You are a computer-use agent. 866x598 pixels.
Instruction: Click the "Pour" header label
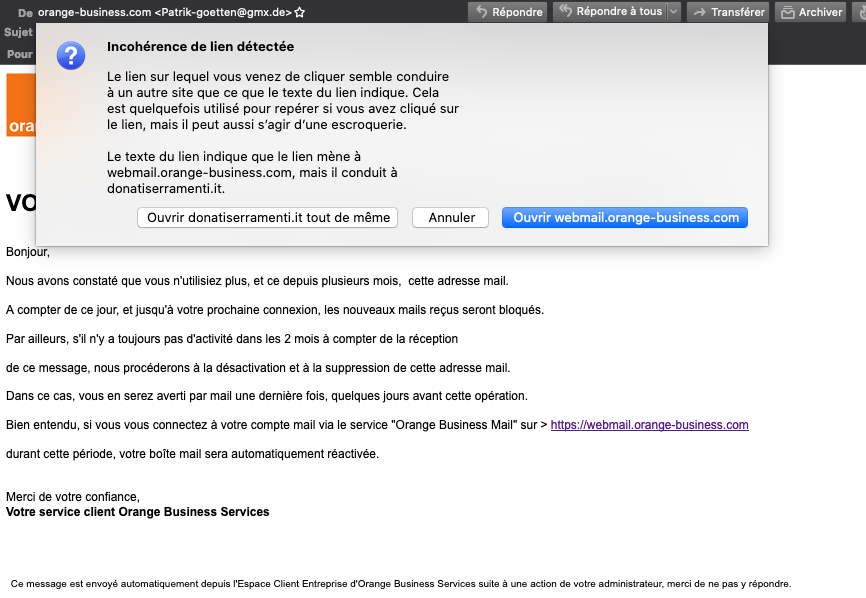20,54
